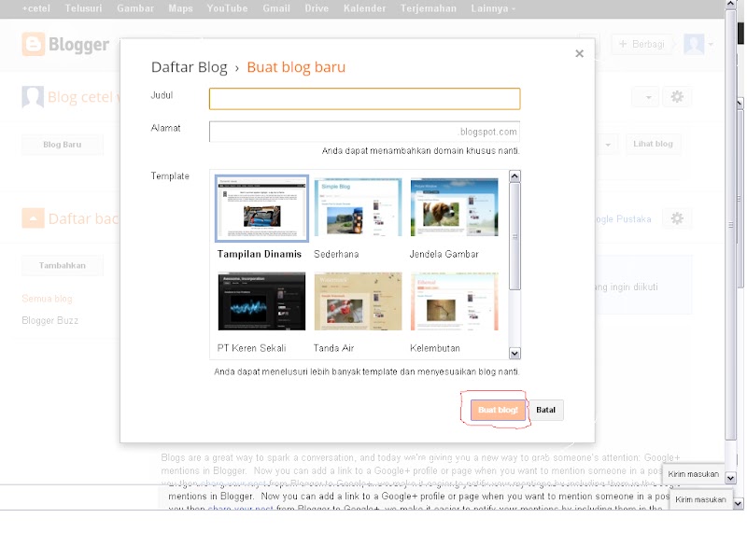
Task: Click the blog user avatar icon
Action: tap(33, 97)
